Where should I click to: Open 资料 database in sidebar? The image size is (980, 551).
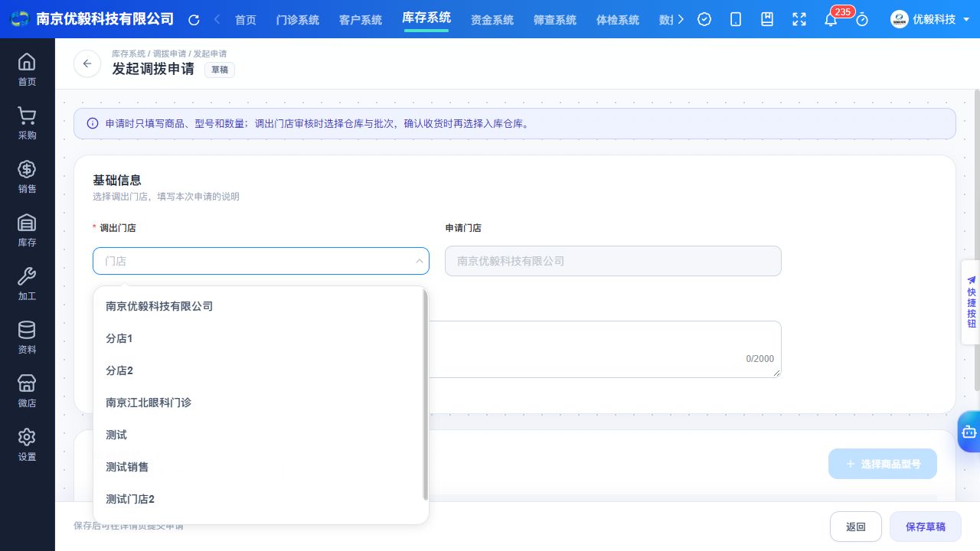(27, 337)
